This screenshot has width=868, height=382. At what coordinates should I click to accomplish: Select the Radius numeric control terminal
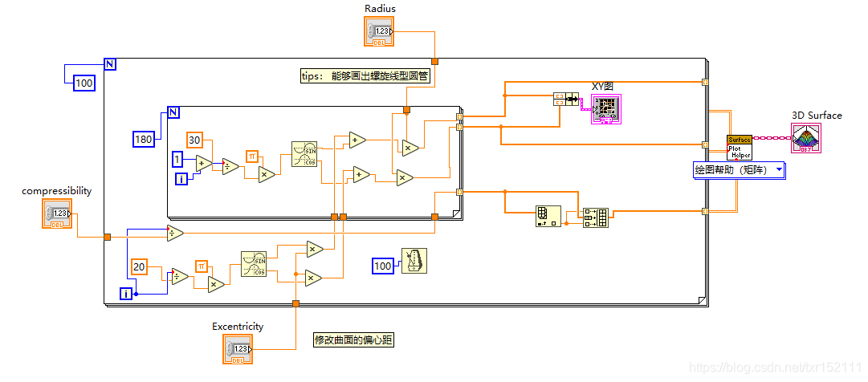380,31
